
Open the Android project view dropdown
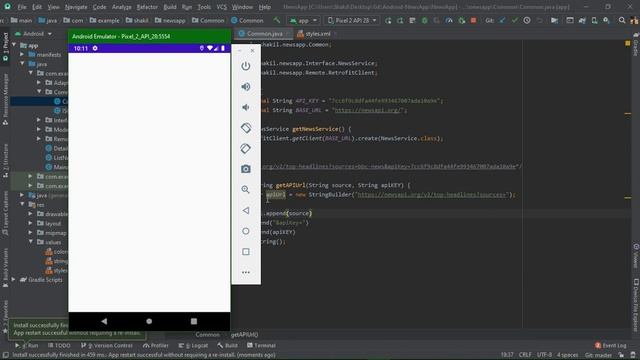coord(33,34)
